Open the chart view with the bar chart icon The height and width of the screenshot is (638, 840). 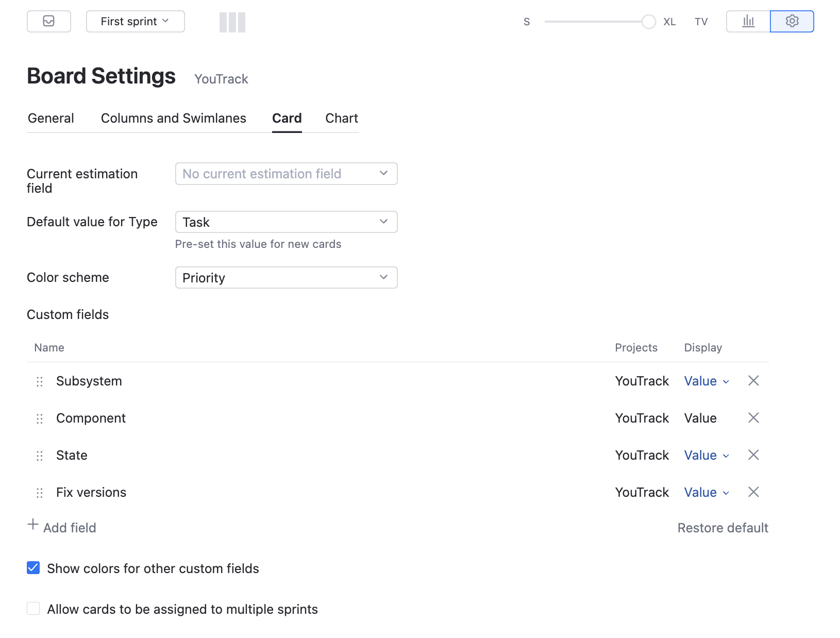click(x=747, y=21)
